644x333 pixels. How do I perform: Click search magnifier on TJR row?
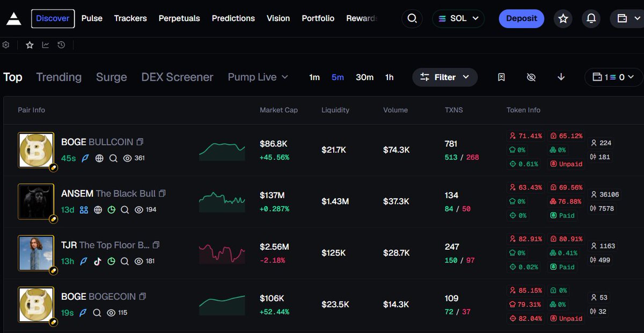[x=125, y=262]
